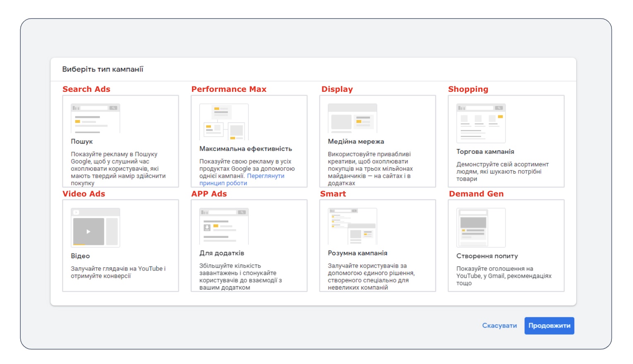Click the 'Виберіть тип кампанії' heading
This screenshot has width=633, height=364.
pyautogui.click(x=103, y=69)
